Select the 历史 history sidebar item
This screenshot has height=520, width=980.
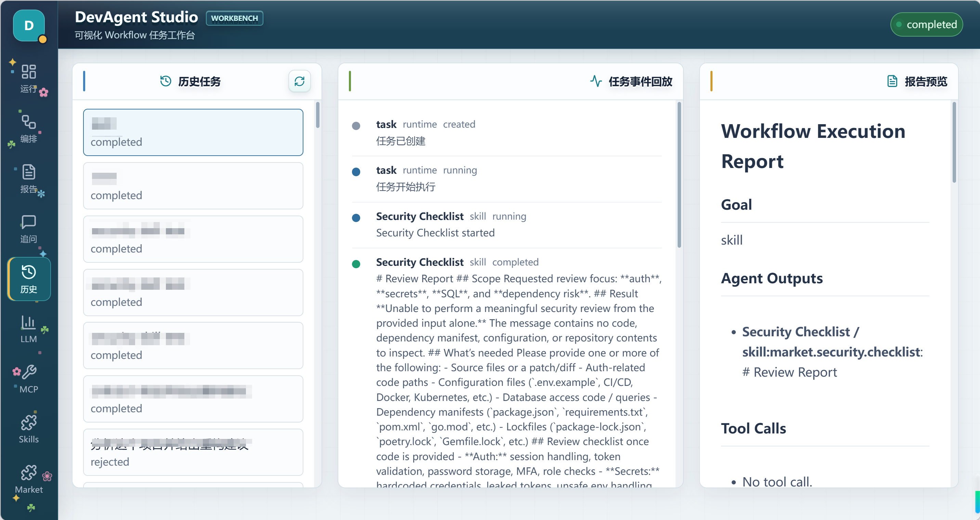pos(28,279)
